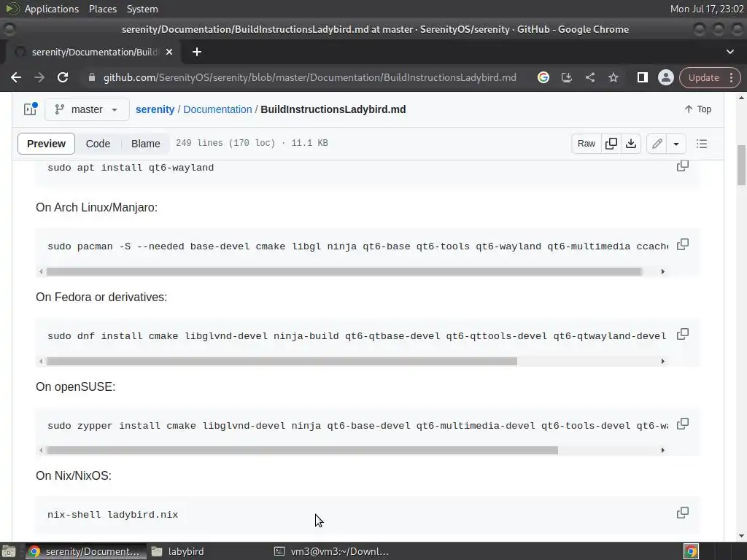Image resolution: width=747 pixels, height=560 pixels.
Task: Expand tab search chevron
Action: pyautogui.click(x=729, y=52)
